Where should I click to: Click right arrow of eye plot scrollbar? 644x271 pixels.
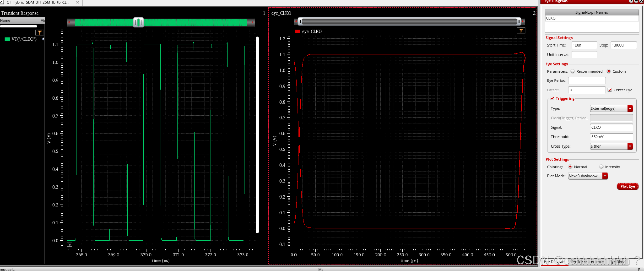pos(523,21)
